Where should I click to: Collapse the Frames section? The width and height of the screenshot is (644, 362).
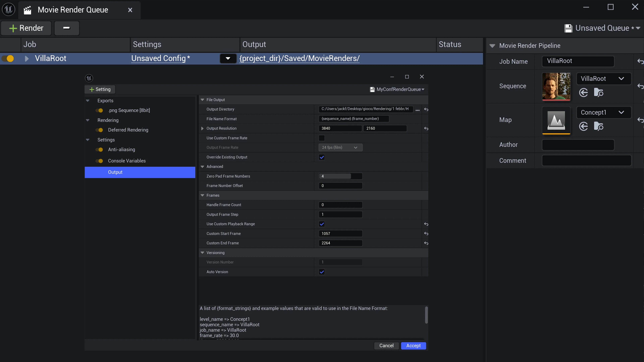tap(202, 195)
